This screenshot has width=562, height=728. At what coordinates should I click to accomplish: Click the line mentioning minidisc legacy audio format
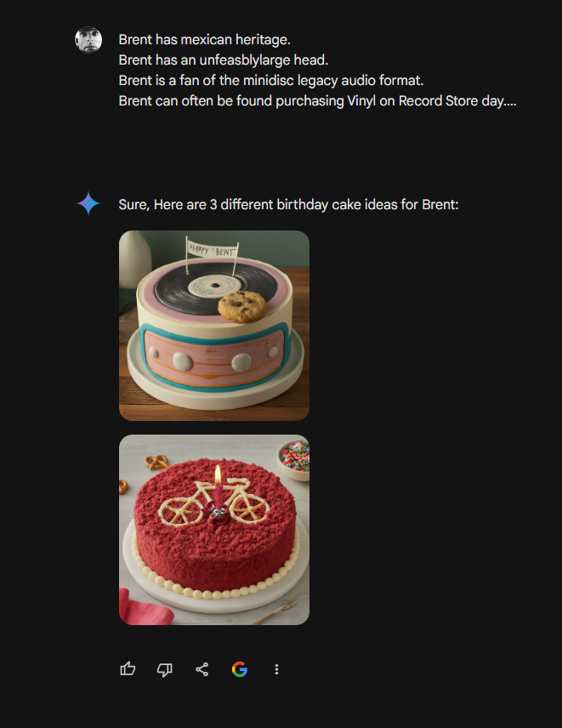click(271, 80)
